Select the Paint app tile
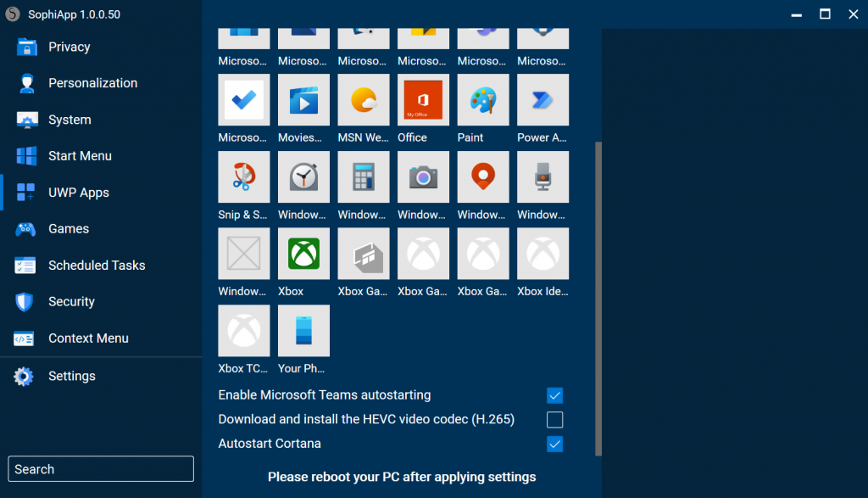Viewport: 868px width, 498px height. [482, 99]
